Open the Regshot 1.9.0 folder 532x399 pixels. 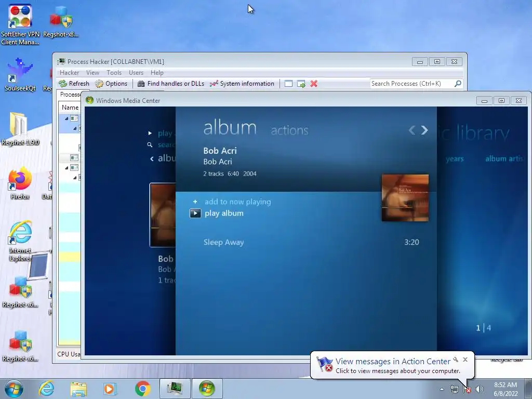(x=20, y=129)
